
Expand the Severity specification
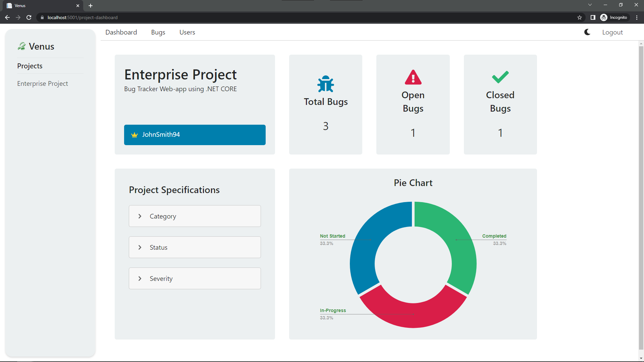click(195, 279)
